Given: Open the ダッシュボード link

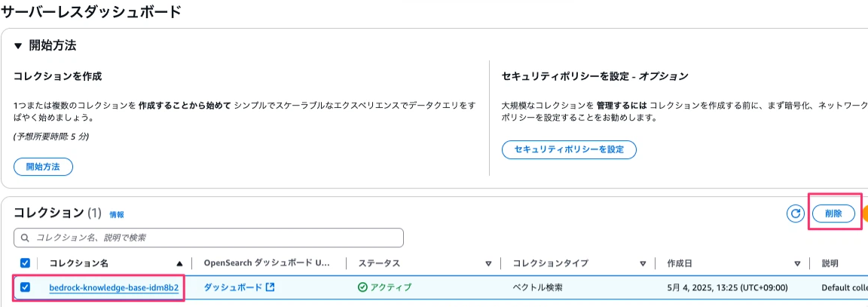Looking at the screenshot, I should (233, 287).
